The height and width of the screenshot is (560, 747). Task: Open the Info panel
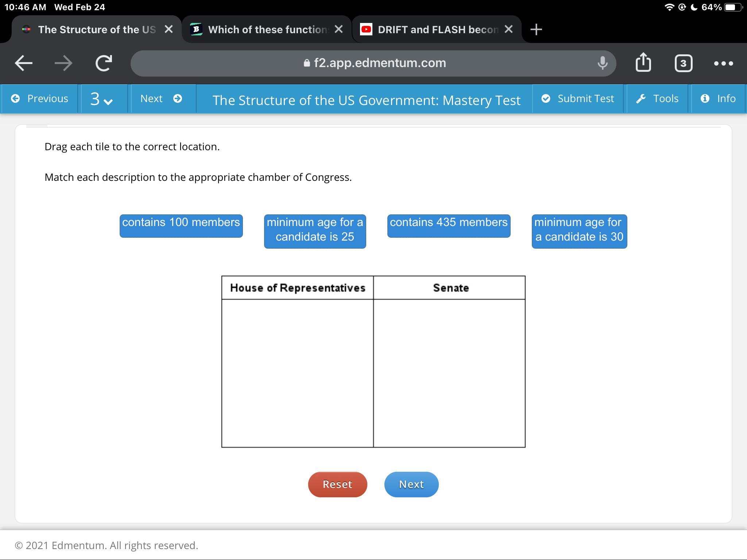[718, 99]
